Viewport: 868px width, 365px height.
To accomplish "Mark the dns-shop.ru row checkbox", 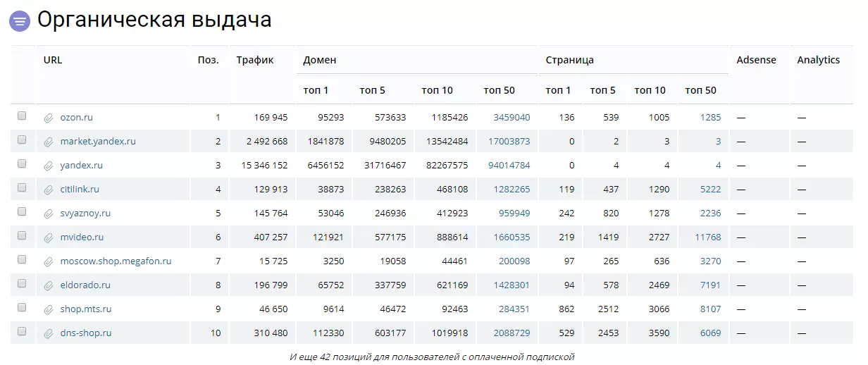I will pyautogui.click(x=22, y=332).
